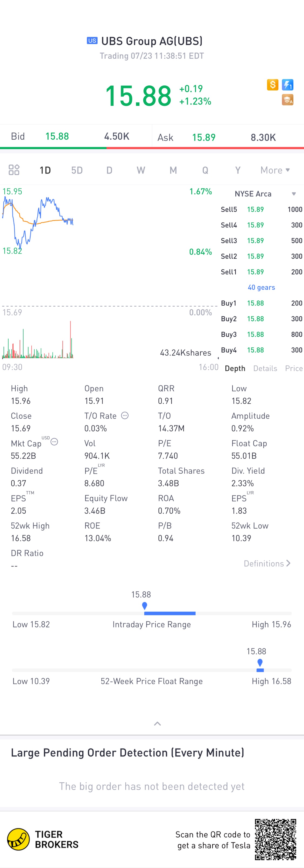Expand the More chart periods dropdown
The width and height of the screenshot is (304, 868).
click(x=275, y=170)
